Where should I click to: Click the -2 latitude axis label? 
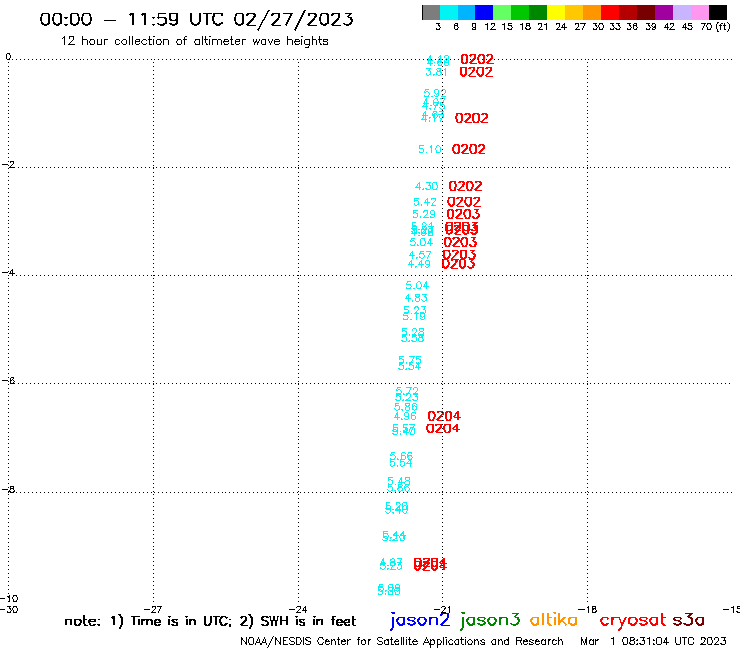[8, 164]
